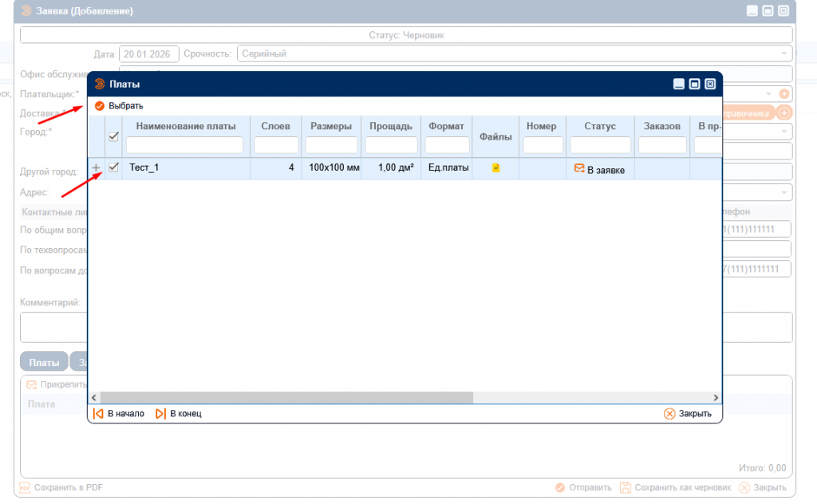Screen dimensions: 817x504
Task: Toggle the select-all checkbox in table header
Action: (x=113, y=136)
